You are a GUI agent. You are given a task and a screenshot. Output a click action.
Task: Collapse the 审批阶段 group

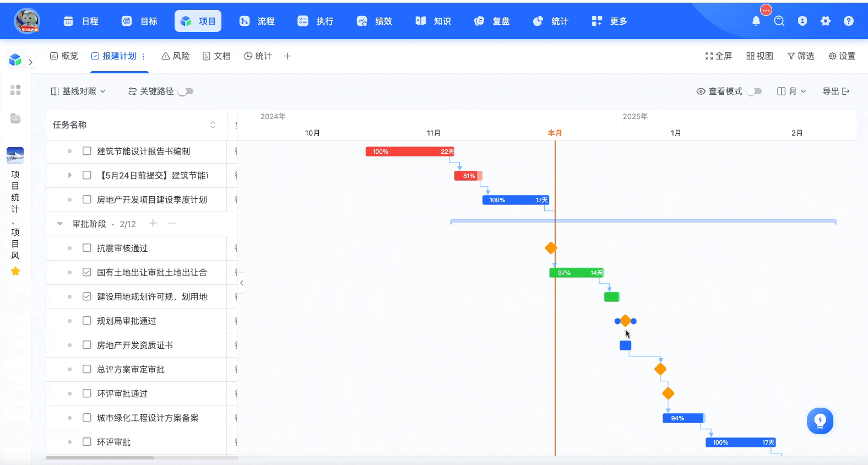(60, 224)
